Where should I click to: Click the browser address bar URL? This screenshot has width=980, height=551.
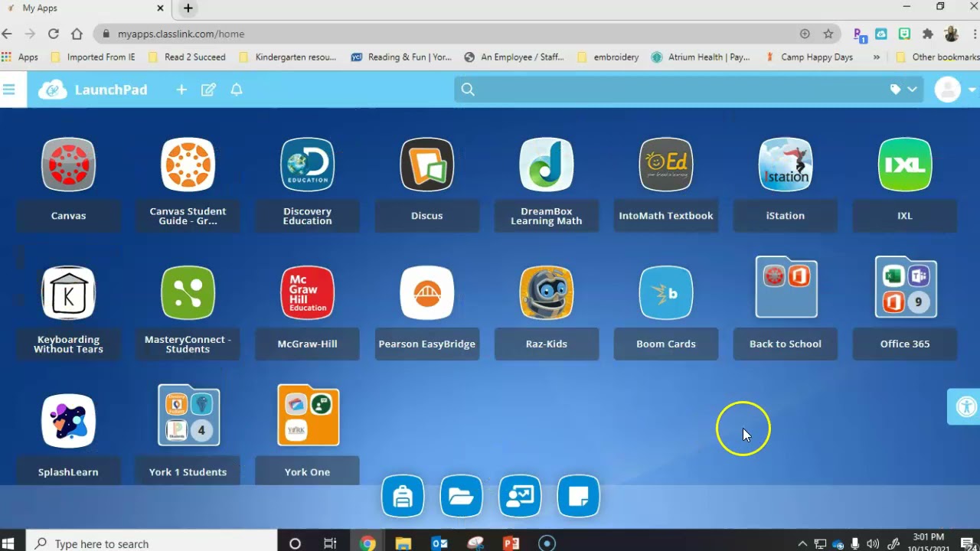181,34
